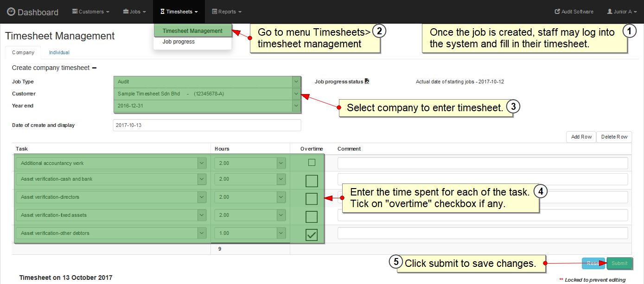Open hours dropdown for Asset verification-fixed assets
644x284 pixels.
tap(281, 215)
